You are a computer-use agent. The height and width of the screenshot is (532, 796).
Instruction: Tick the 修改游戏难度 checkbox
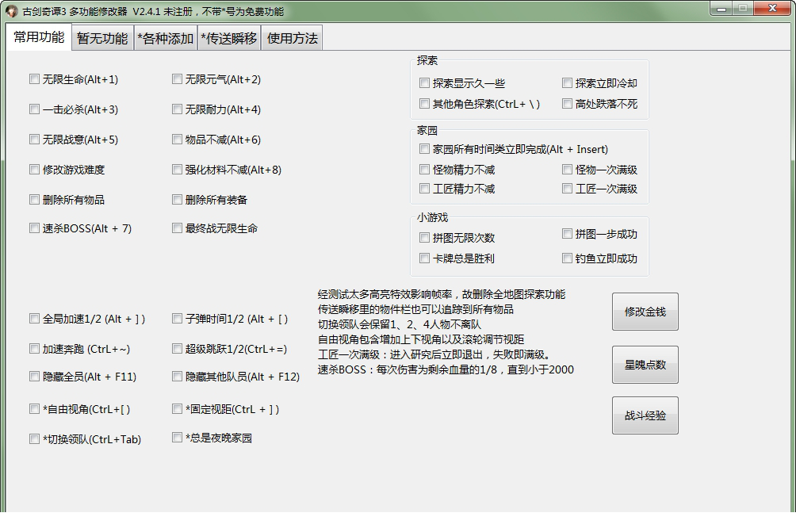tap(35, 170)
